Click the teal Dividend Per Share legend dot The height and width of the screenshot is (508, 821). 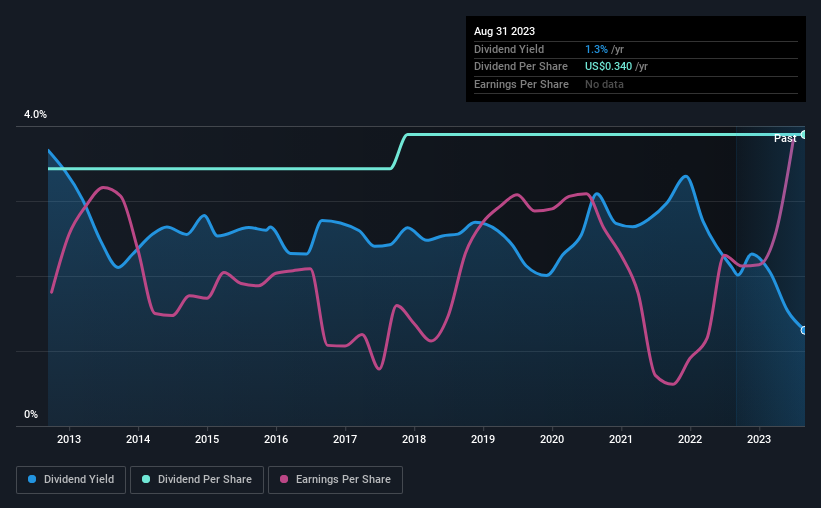146,479
